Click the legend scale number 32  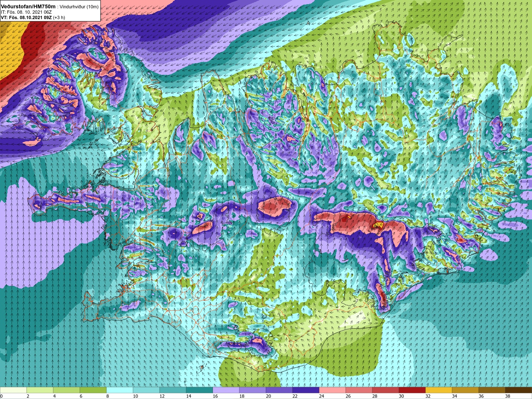428,396
